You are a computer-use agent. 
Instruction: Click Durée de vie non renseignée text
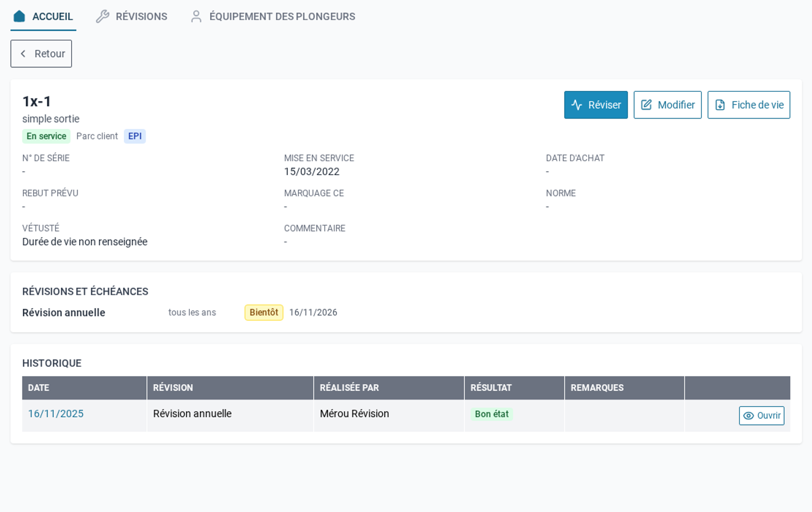tap(85, 242)
